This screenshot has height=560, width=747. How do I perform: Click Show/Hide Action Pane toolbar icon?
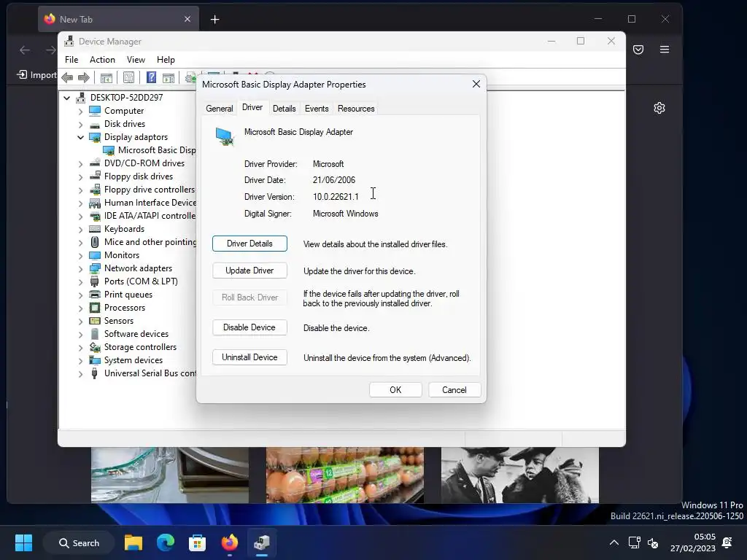coord(169,77)
